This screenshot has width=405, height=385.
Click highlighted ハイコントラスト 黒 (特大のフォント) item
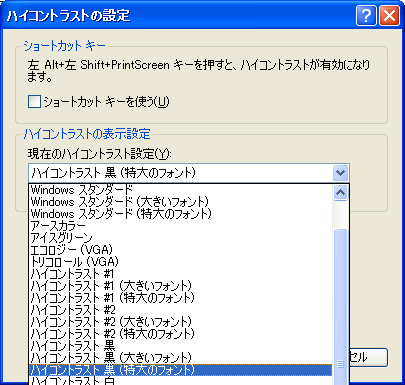[180, 370]
